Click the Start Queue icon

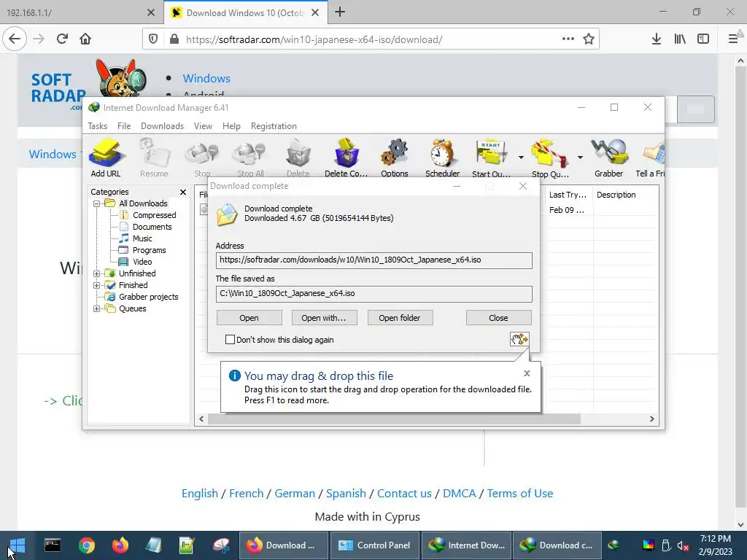click(x=491, y=157)
